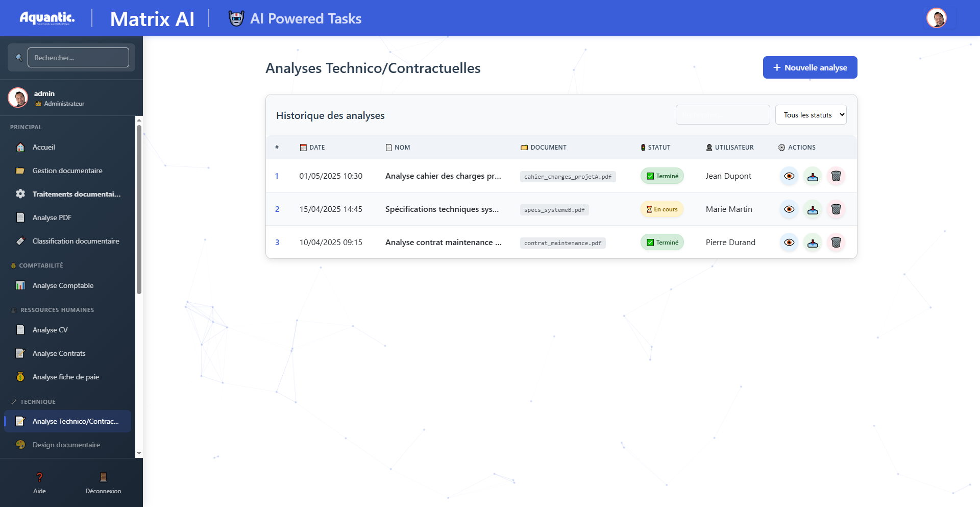The image size is (980, 507).
Task: Open Gestion documentaire from sidebar
Action: (67, 171)
